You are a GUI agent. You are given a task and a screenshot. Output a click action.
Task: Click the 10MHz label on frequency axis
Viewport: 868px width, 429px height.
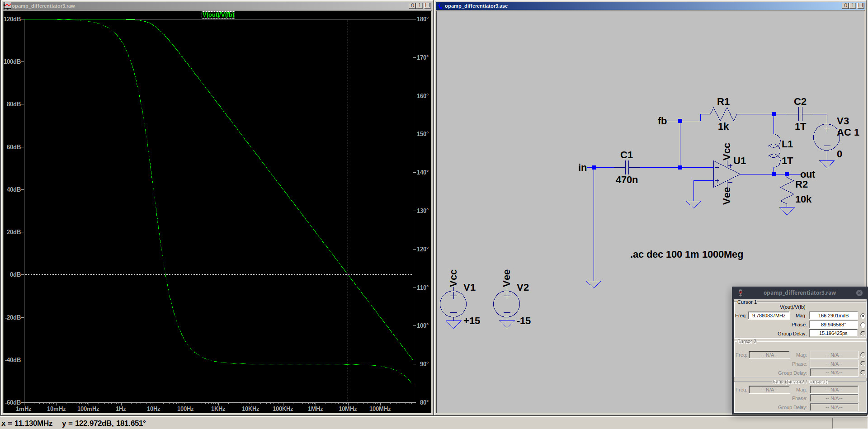tap(348, 409)
